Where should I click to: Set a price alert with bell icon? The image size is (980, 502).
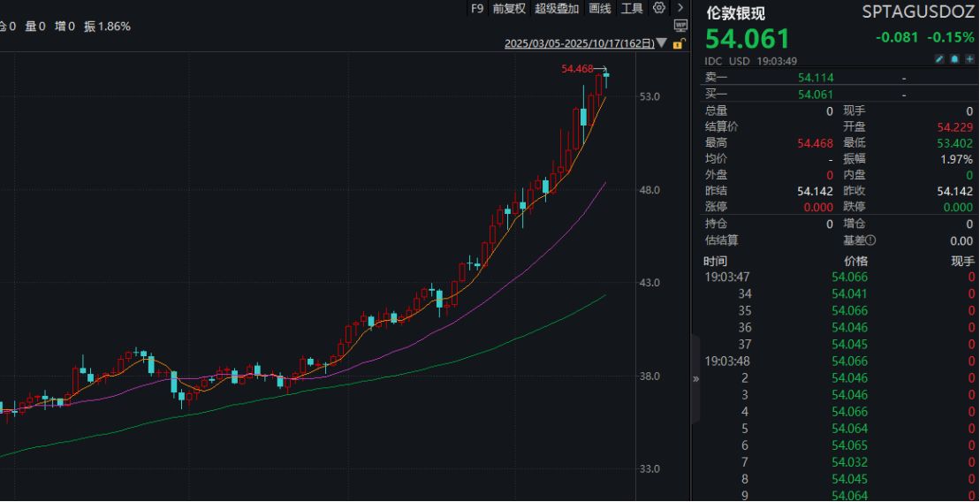point(955,59)
